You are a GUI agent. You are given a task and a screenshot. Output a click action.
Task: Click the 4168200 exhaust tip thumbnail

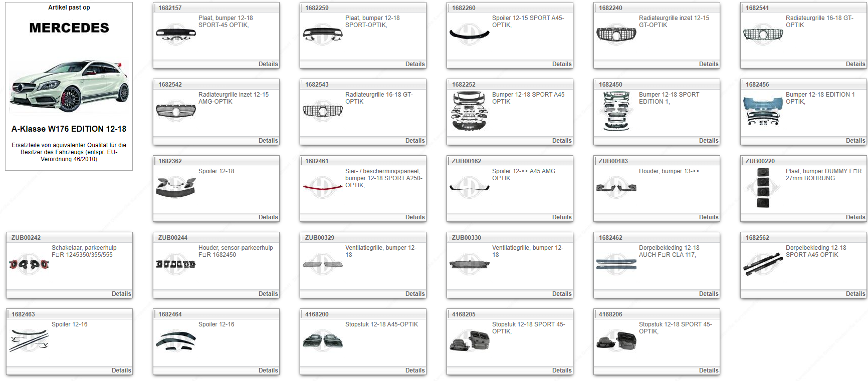tap(323, 341)
